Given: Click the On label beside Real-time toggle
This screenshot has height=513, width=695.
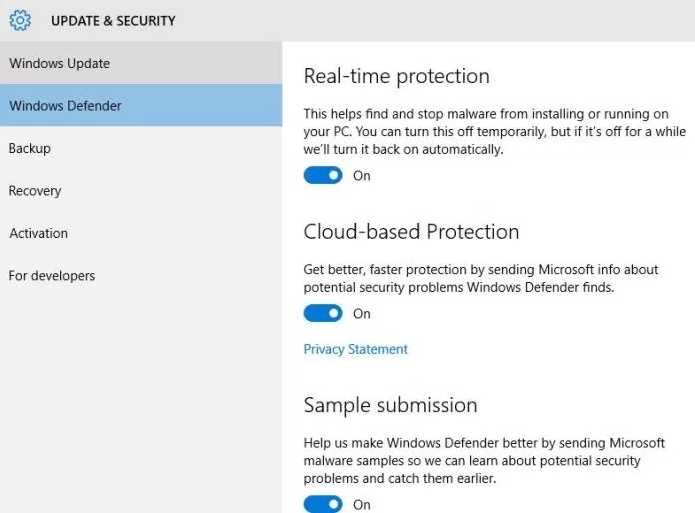Looking at the screenshot, I should 362,176.
